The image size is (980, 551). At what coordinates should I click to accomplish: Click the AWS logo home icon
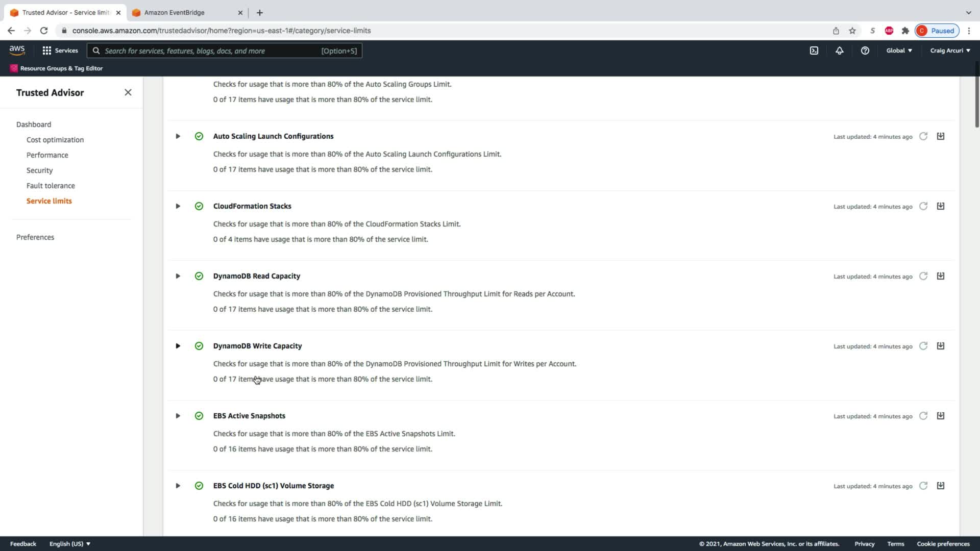pos(17,50)
